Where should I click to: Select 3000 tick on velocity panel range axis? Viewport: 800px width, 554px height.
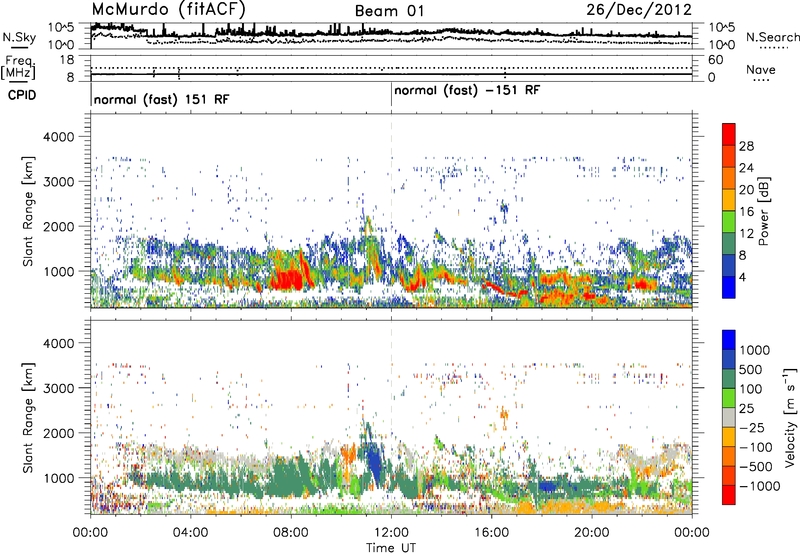59,388
